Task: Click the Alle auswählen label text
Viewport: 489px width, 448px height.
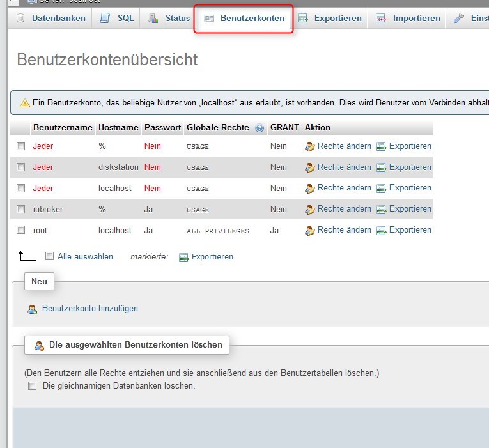Action: point(85,256)
